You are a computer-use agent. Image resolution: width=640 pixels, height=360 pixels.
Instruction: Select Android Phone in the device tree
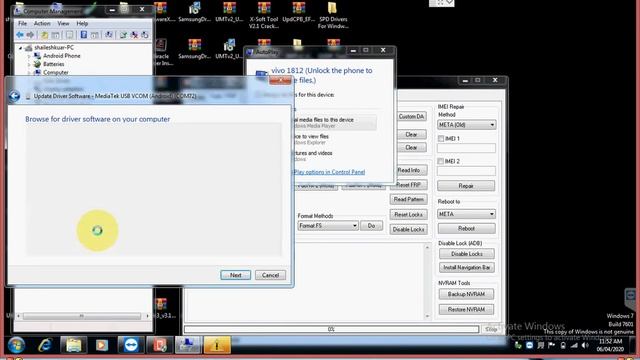(x=61, y=56)
